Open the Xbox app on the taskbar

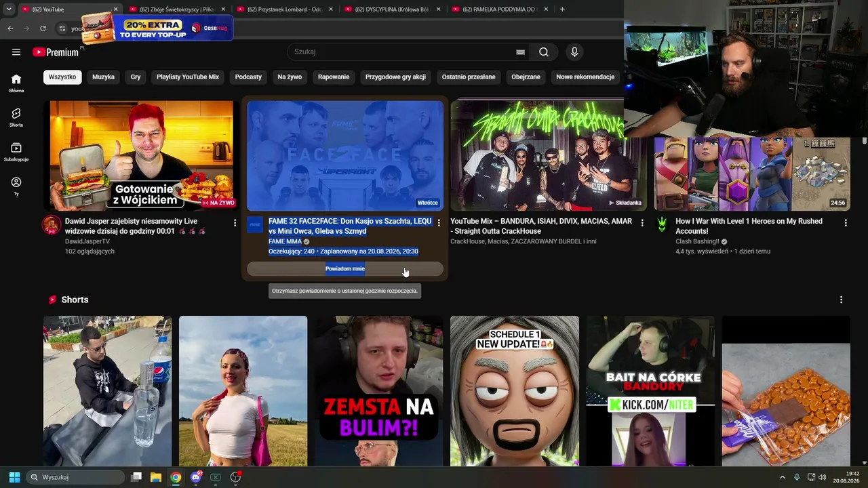[216, 477]
